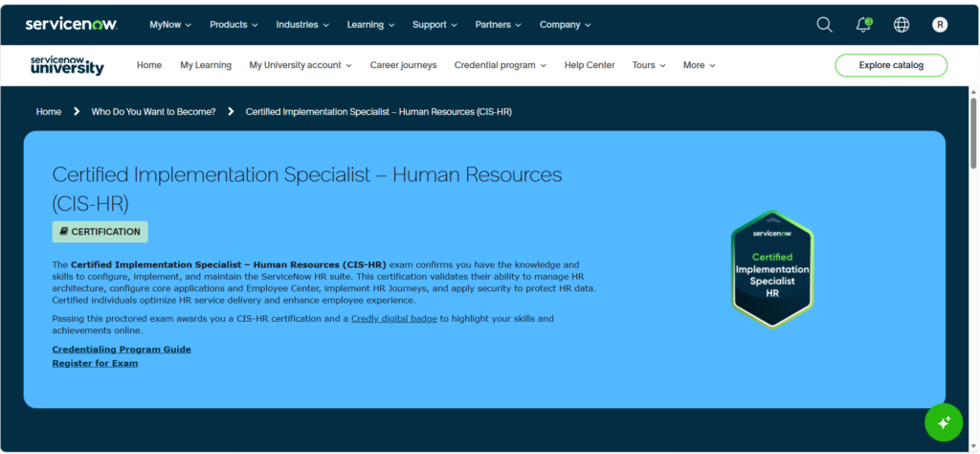Click the Home breadcrumb link
The width and height of the screenshot is (980, 454).
click(x=49, y=112)
